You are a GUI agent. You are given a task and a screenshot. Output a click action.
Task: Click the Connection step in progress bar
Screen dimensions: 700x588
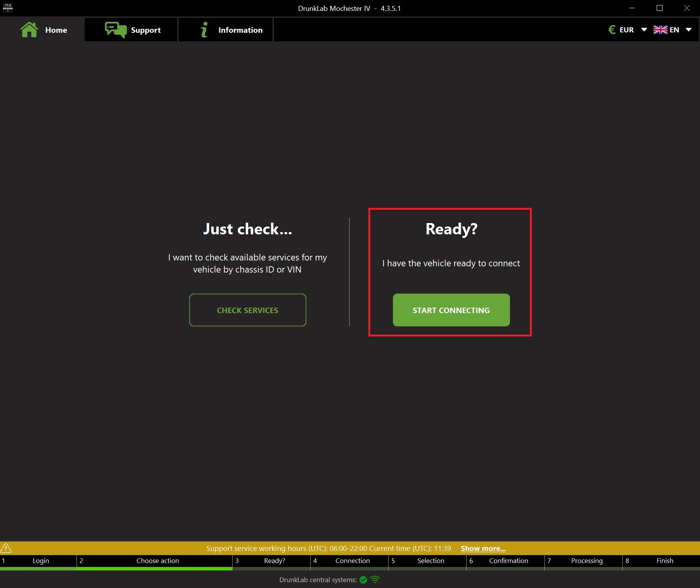click(x=352, y=561)
